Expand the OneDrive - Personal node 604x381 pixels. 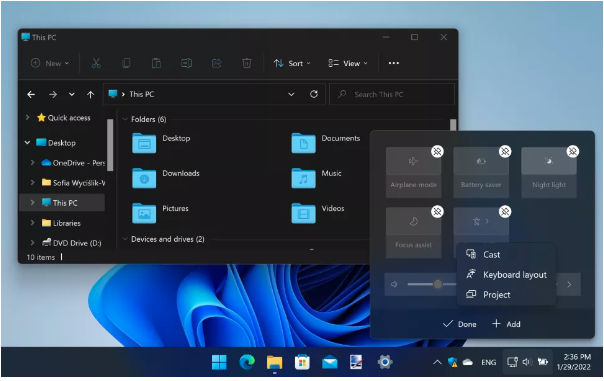[32, 163]
